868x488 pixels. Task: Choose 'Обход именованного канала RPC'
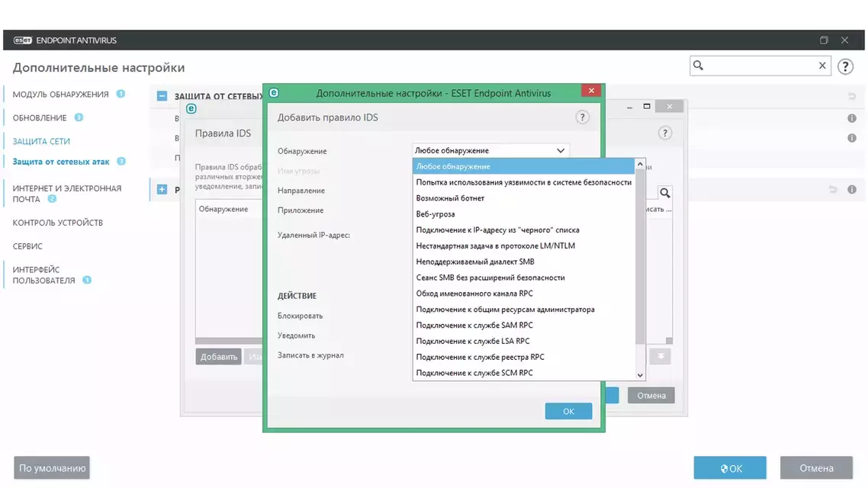(524, 294)
